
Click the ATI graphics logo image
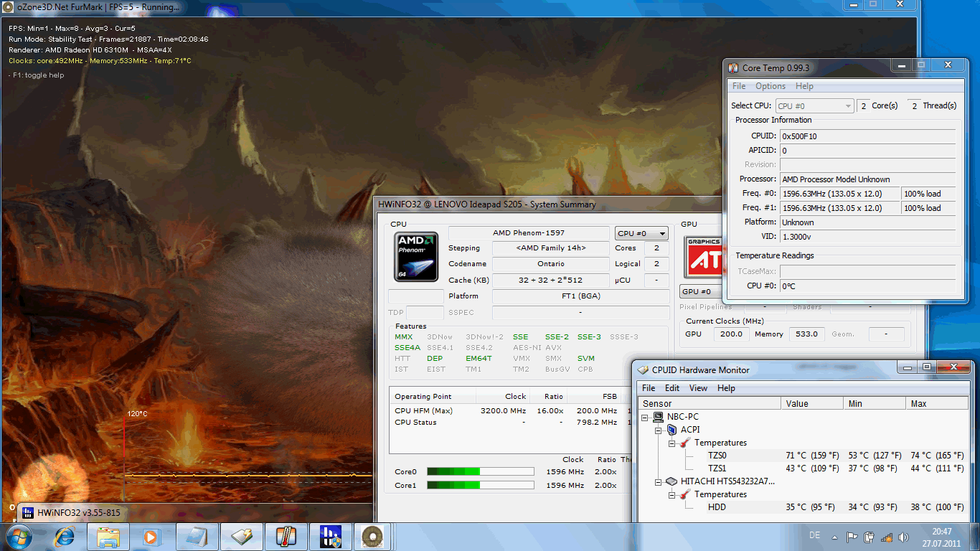704,256
